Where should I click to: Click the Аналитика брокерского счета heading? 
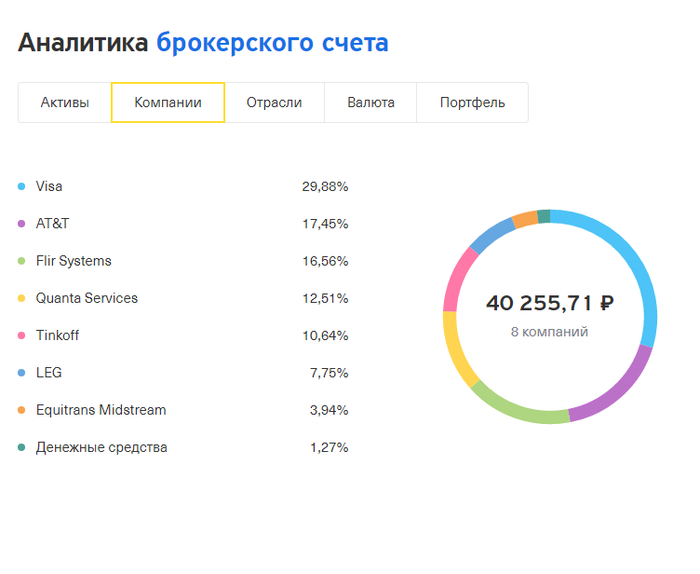click(203, 43)
